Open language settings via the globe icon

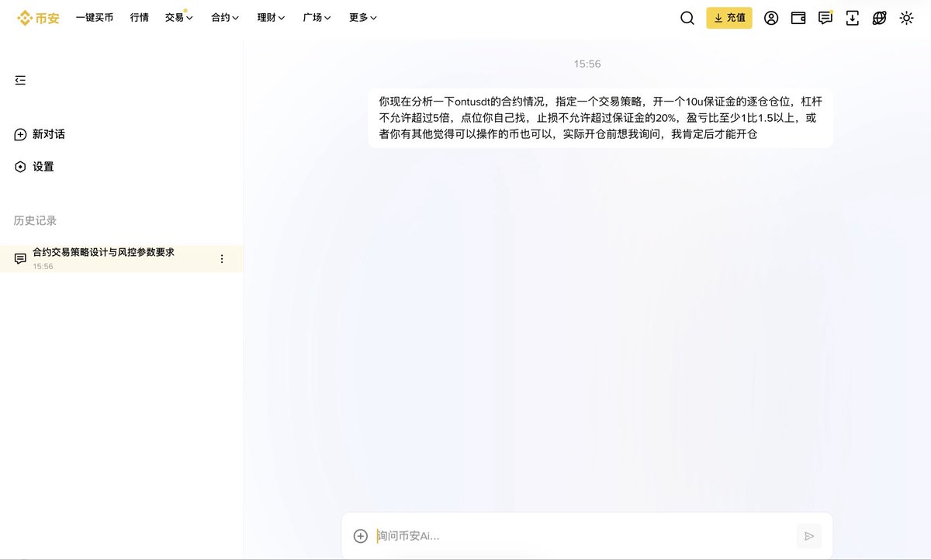pos(879,18)
